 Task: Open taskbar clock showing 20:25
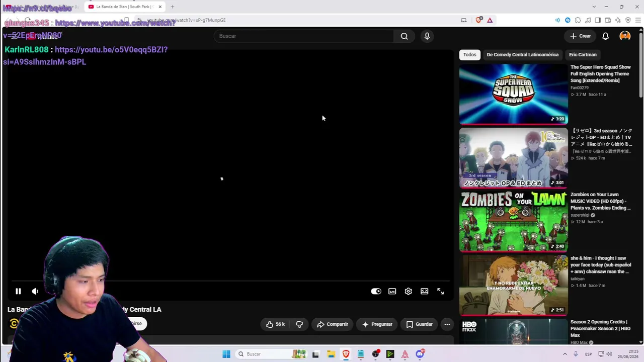tap(628, 354)
